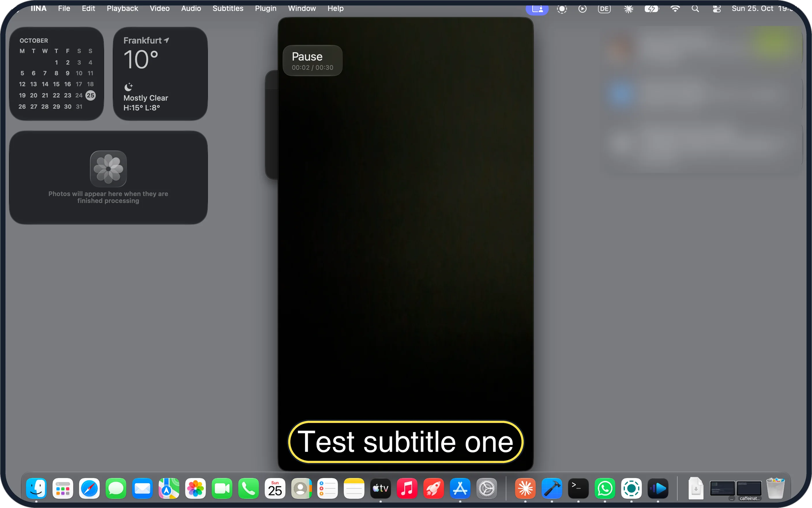This screenshot has height=508, width=812.
Task: Click the now playing menu bar icon
Action: coord(582,9)
